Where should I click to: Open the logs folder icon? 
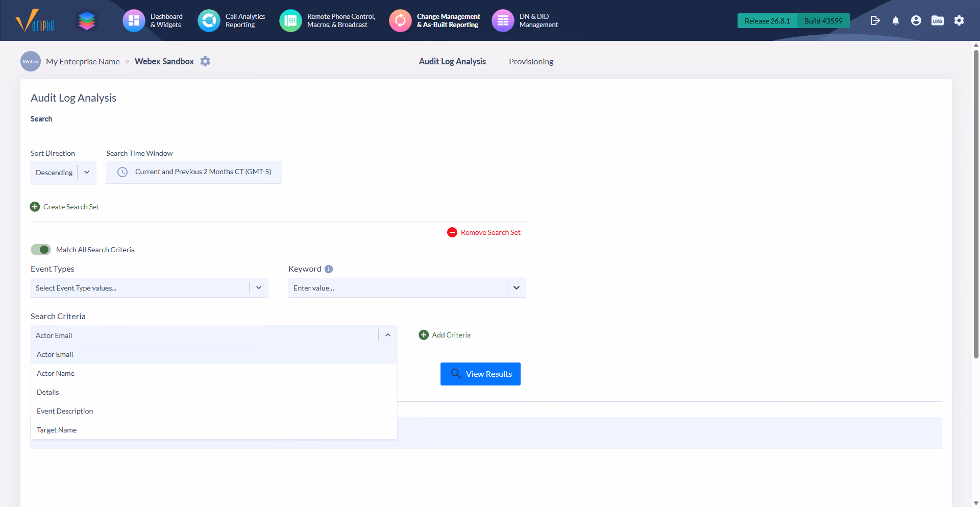click(x=938, y=20)
